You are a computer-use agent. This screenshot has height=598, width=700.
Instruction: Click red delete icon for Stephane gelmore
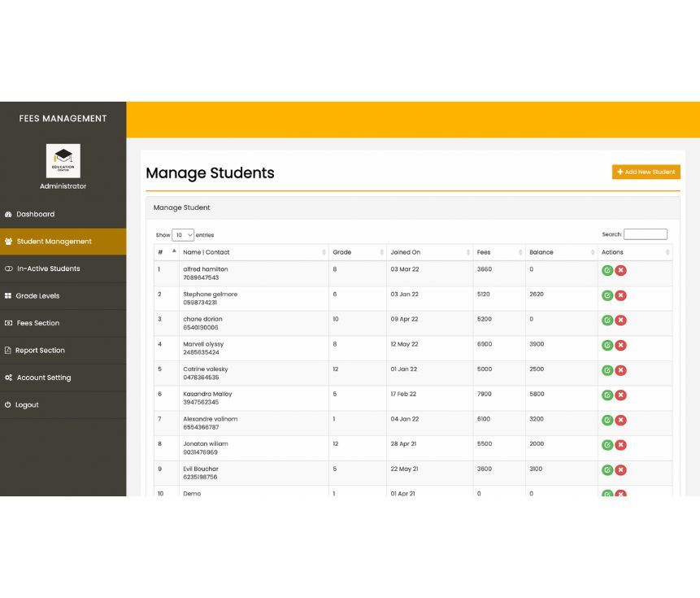620,295
